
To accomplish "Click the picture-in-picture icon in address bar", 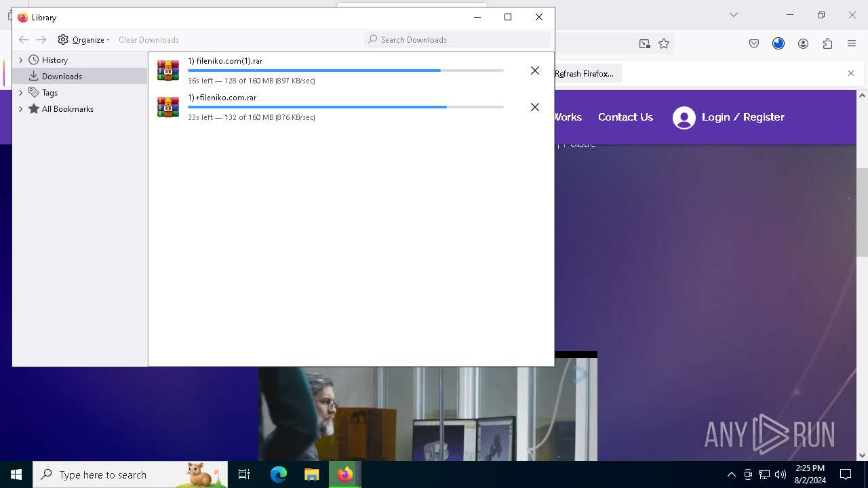I will click(644, 43).
